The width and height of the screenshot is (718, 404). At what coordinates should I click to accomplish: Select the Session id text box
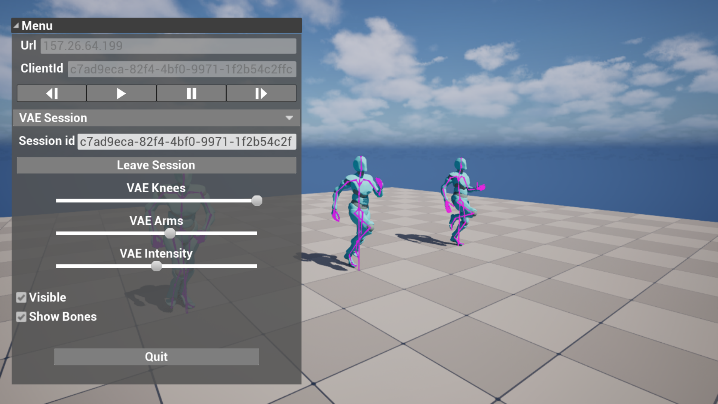click(186, 141)
